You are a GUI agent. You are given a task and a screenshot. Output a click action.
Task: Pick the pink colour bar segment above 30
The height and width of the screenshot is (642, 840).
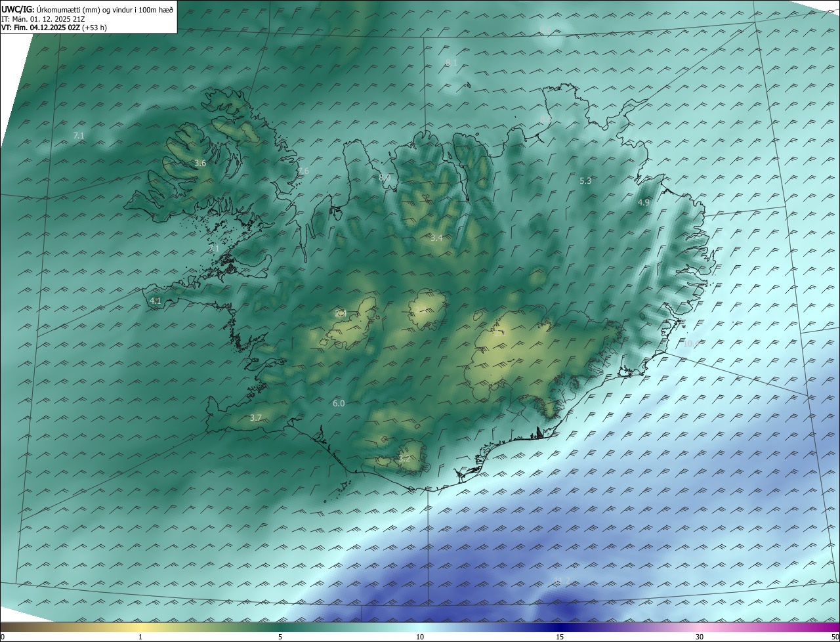pos(700,627)
